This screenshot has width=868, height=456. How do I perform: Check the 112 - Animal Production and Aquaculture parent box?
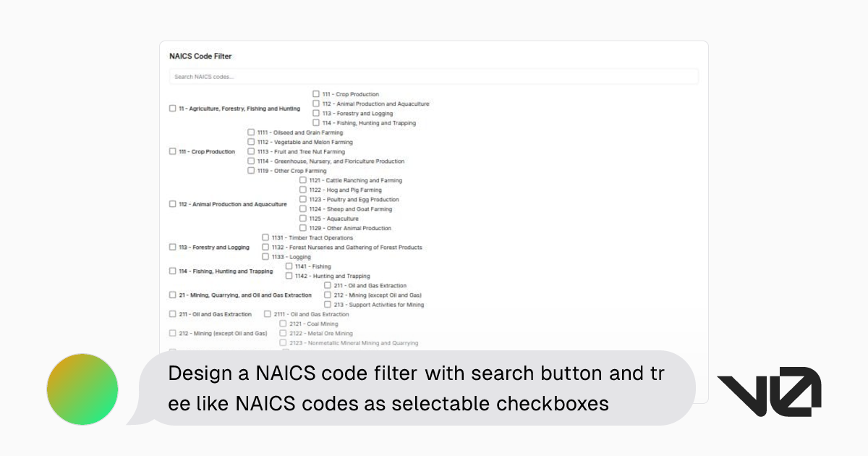[173, 204]
